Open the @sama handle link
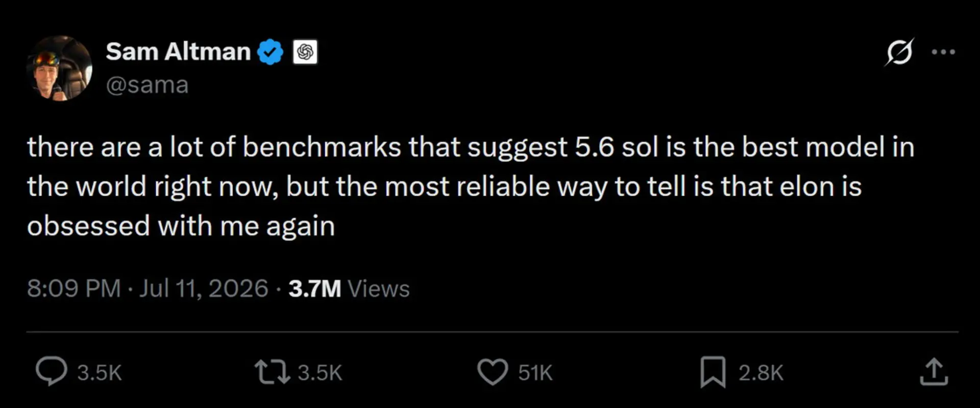The width and height of the screenshot is (980, 408). pos(147,85)
